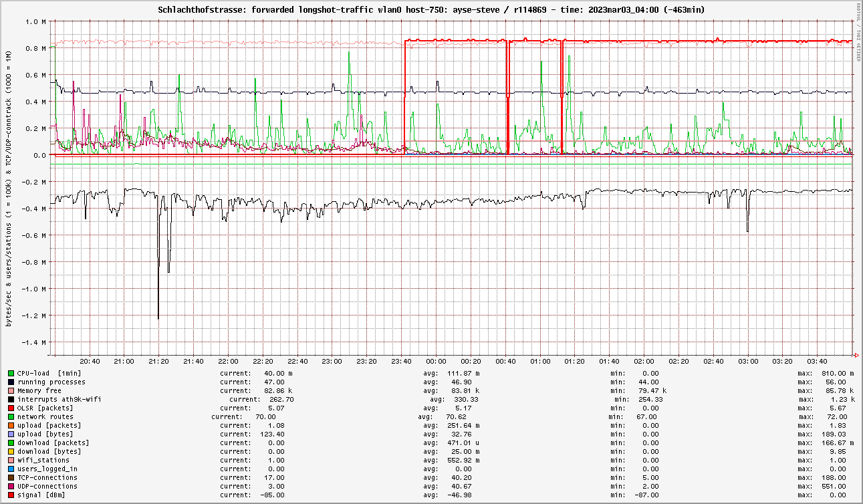Click the running processes legend color box
This screenshot has width=863, height=504.
click(11, 382)
